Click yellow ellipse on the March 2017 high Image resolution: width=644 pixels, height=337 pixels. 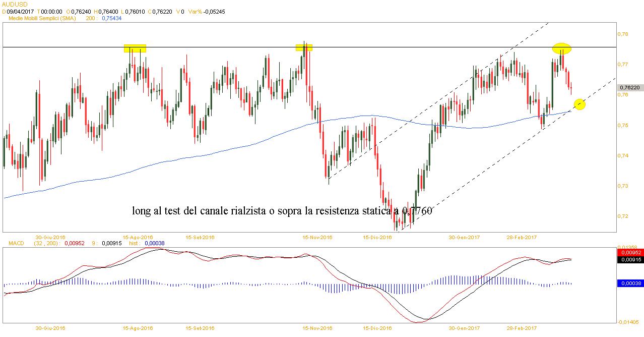[561, 48]
